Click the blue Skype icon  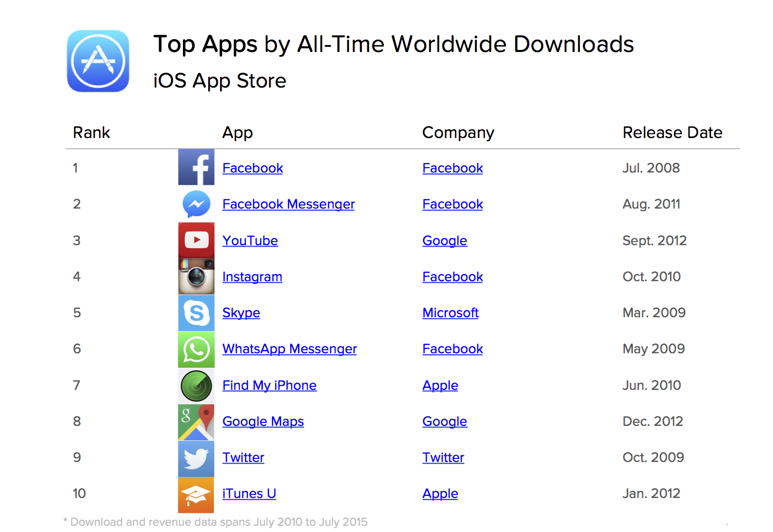196,313
